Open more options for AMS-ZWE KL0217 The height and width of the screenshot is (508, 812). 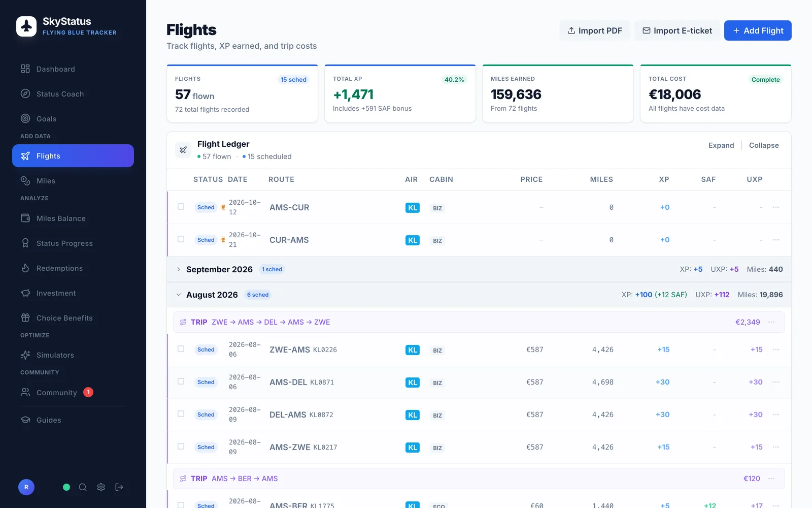776,447
